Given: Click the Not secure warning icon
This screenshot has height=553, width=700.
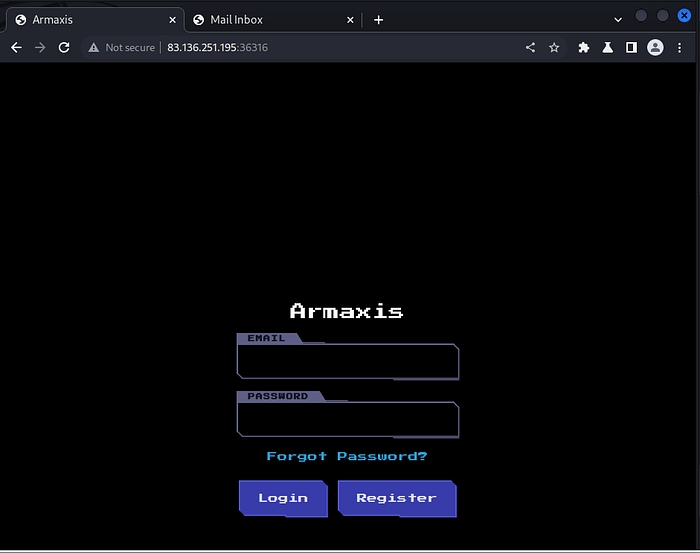Looking at the screenshot, I should 94,47.
